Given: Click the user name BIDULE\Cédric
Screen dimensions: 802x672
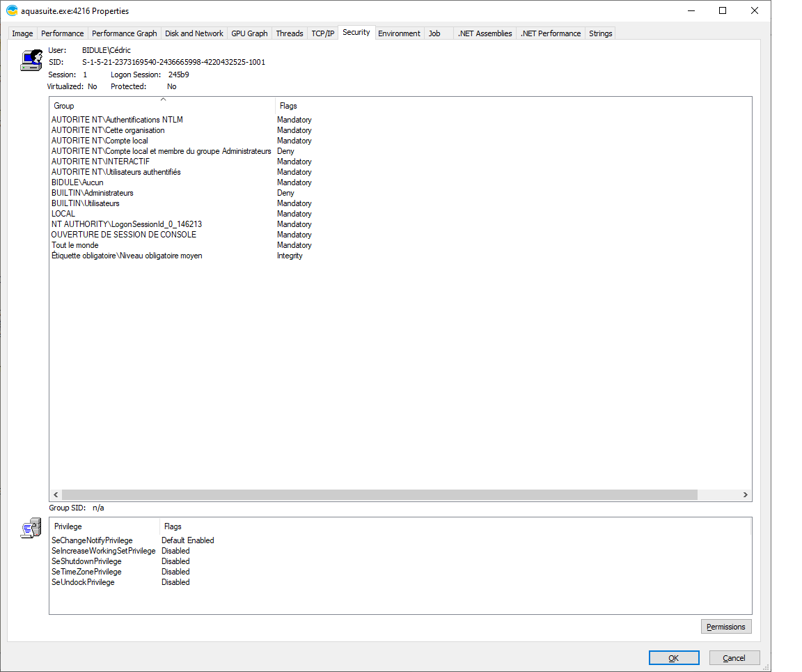Looking at the screenshot, I should tap(107, 50).
